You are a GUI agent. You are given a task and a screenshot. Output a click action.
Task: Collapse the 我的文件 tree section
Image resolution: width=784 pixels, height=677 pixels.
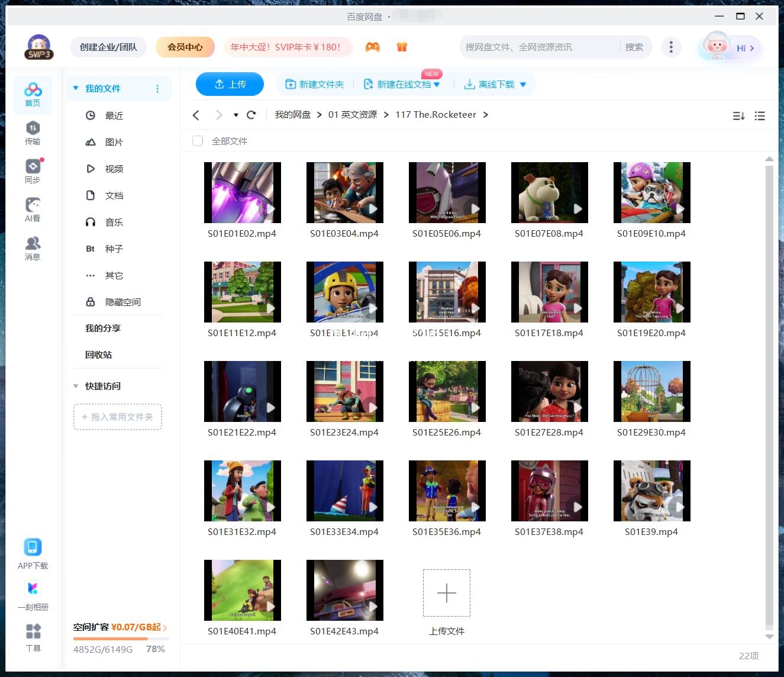(76, 88)
